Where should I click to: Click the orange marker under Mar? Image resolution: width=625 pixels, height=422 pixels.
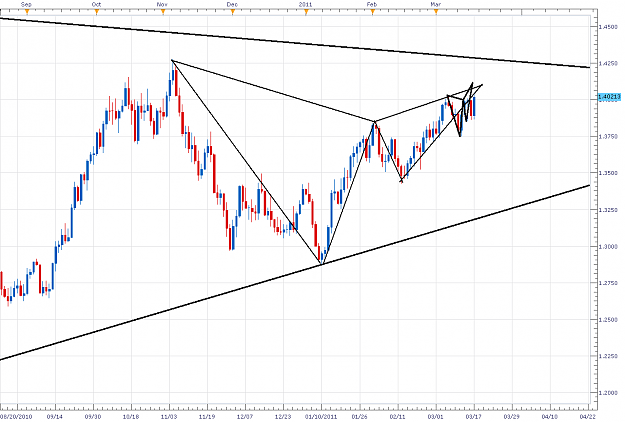click(x=436, y=12)
